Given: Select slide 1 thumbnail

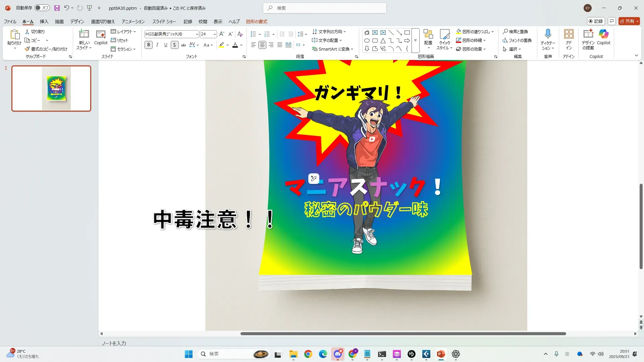Looking at the screenshot, I should click(x=51, y=88).
